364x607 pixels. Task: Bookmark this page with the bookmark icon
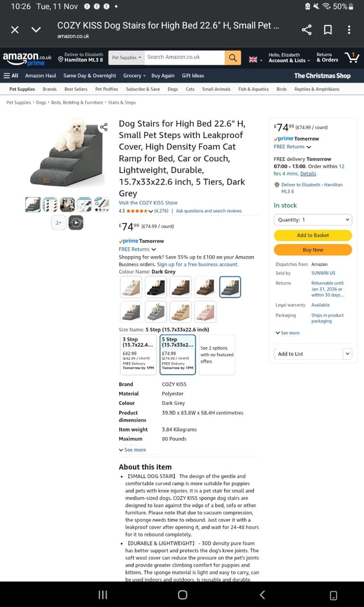click(328, 30)
